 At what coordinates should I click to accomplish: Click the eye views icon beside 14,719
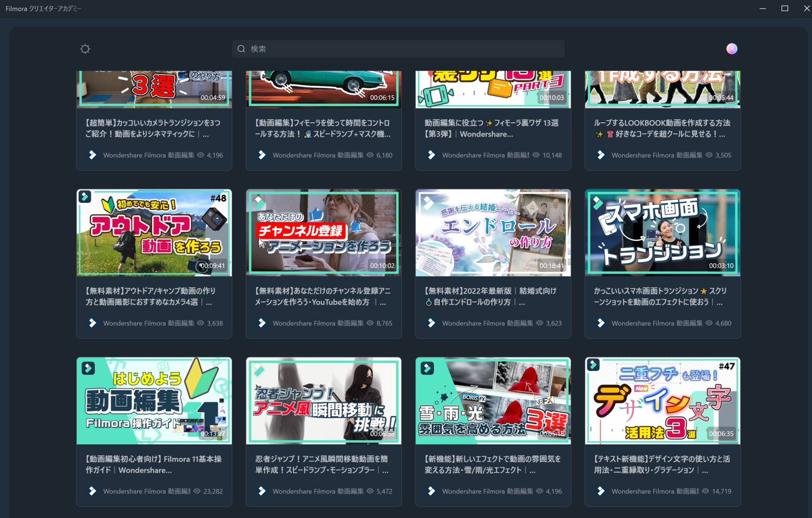[705, 491]
